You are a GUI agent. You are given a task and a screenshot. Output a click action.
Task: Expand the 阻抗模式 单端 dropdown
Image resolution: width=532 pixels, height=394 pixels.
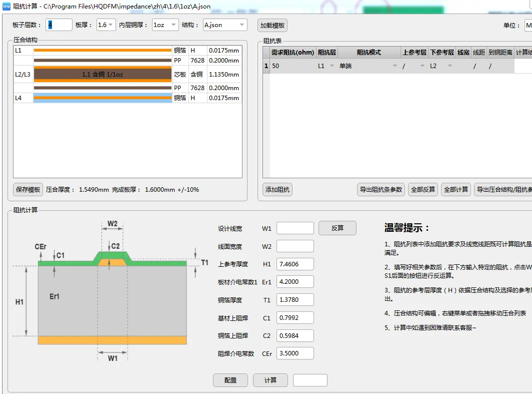394,66
